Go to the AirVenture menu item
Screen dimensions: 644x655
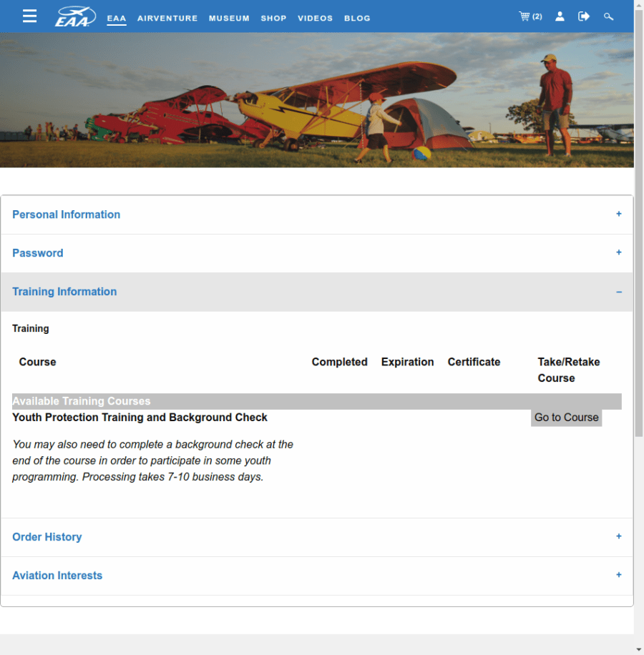(167, 18)
